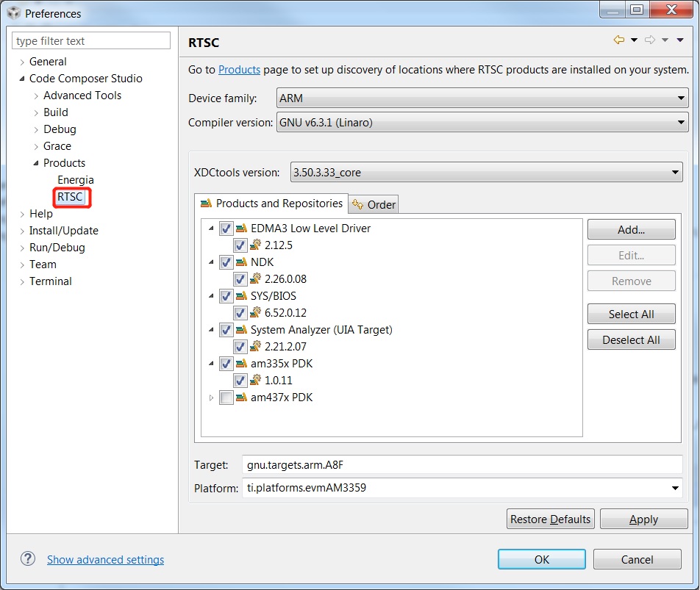Click the 2.12.5 version gear icon
Screen dimensions: 700x590
point(255,245)
